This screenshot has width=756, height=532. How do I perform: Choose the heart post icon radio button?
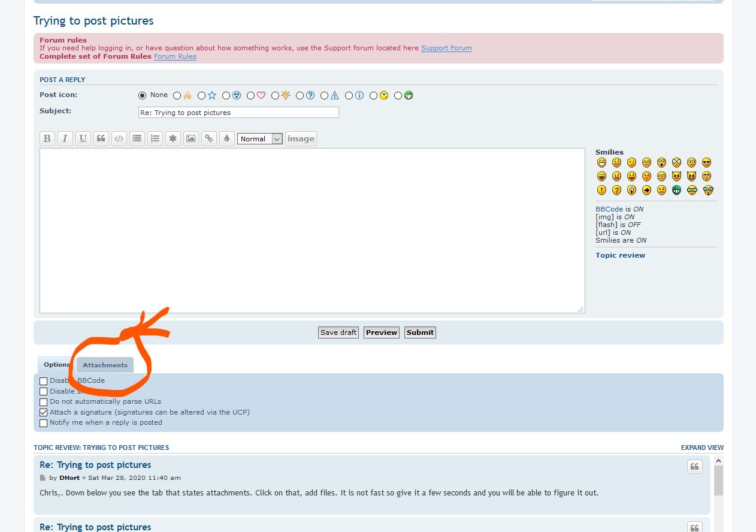[251, 95]
